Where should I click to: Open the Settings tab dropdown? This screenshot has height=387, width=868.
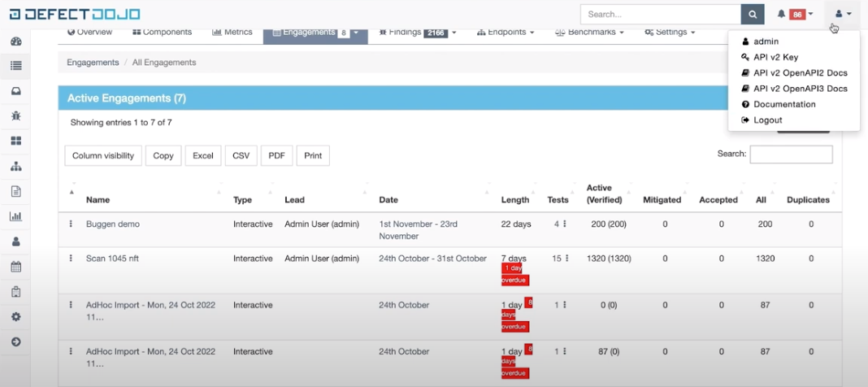coord(670,33)
